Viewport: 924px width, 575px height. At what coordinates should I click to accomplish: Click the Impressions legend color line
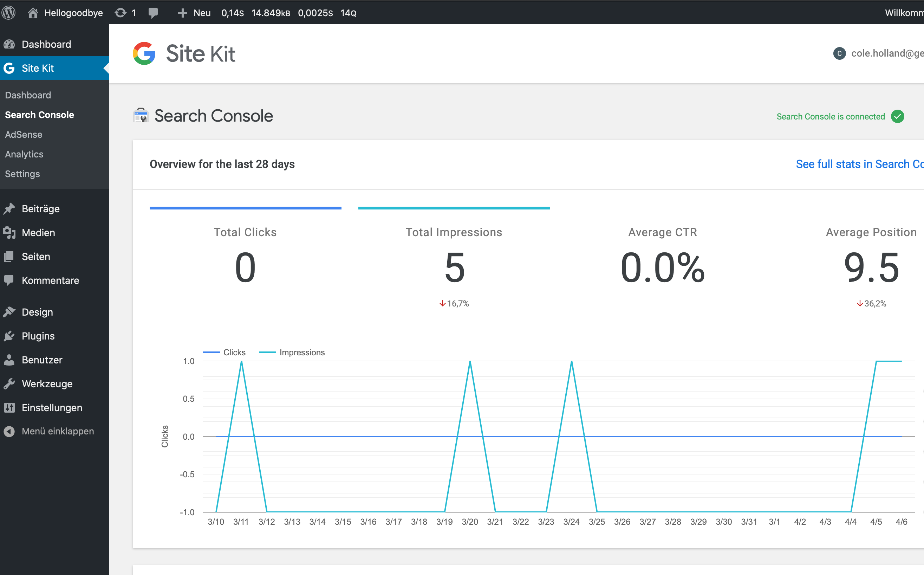pos(268,352)
